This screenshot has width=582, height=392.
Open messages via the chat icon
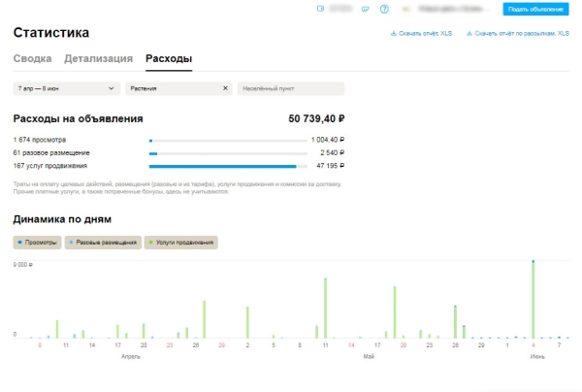365,9
